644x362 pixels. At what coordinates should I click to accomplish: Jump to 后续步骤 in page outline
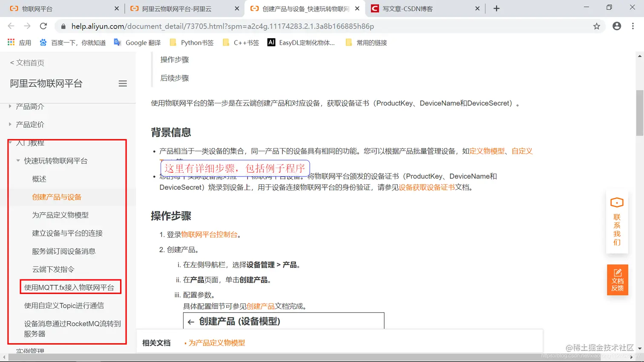[175, 78]
